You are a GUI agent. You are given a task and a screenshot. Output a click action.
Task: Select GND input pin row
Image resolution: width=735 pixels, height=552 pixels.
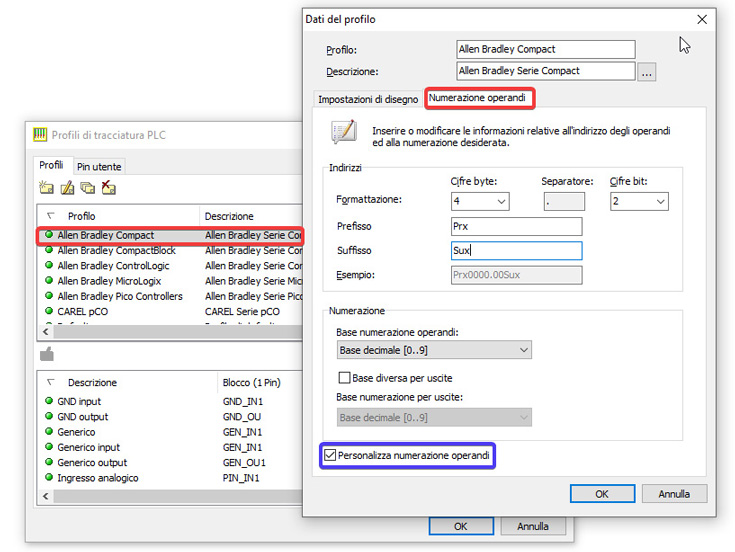[171, 402]
